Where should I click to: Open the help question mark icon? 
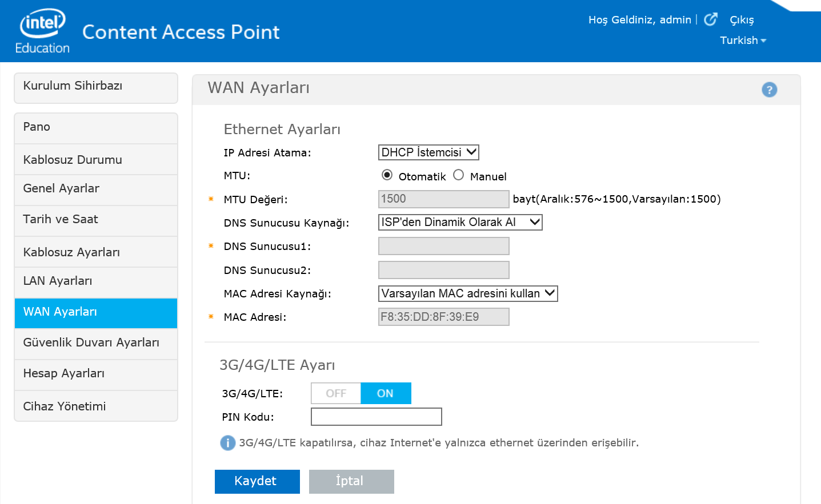coord(769,90)
